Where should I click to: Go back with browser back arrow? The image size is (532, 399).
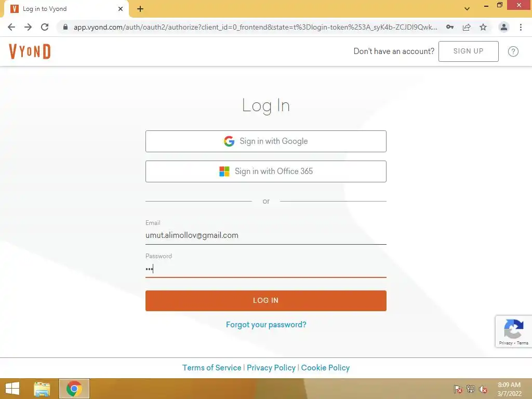click(11, 27)
